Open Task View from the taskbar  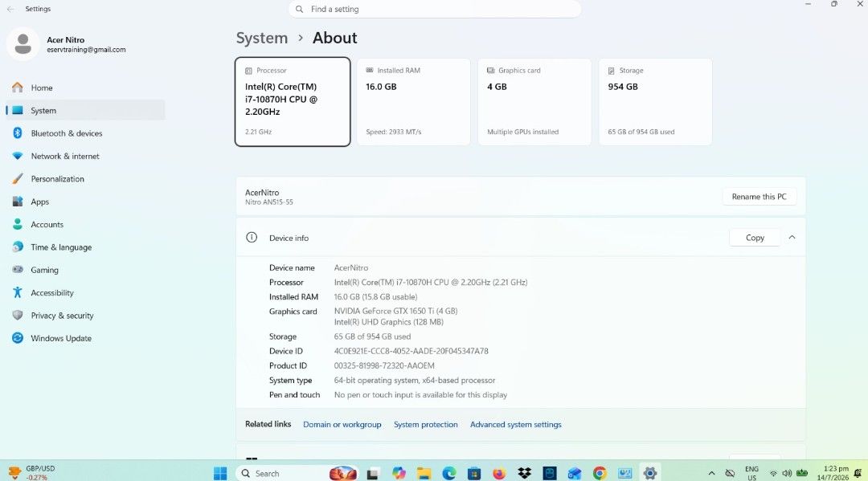tap(372, 473)
